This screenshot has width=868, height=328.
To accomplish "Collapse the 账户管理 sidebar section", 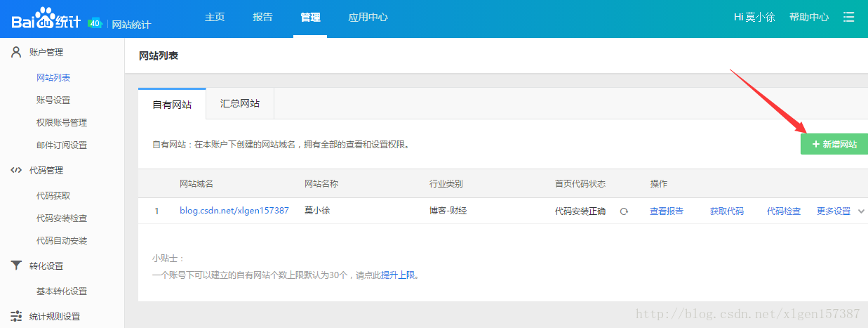I will 46,52.
